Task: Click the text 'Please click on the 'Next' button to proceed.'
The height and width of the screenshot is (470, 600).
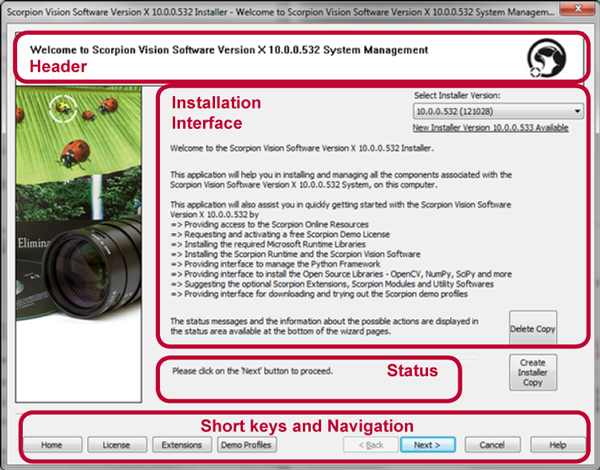Action: tap(252, 371)
